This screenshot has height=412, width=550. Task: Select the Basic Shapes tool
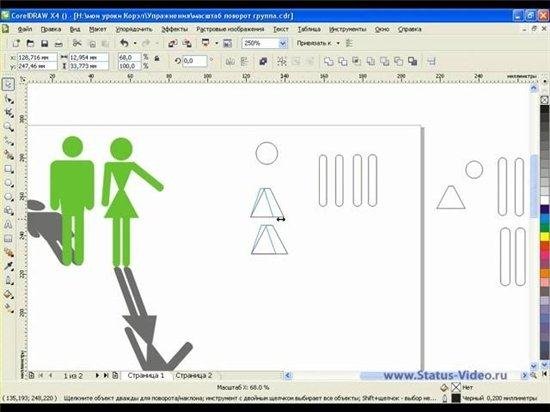click(x=8, y=210)
